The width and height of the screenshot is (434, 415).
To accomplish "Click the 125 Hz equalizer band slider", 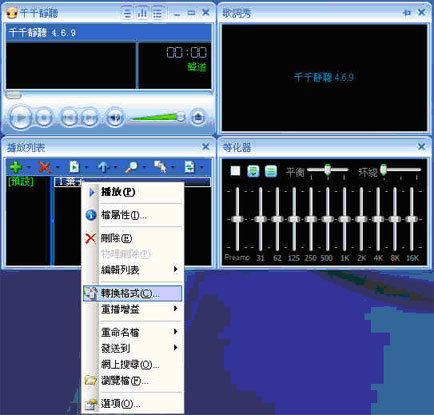I will coord(294,219).
